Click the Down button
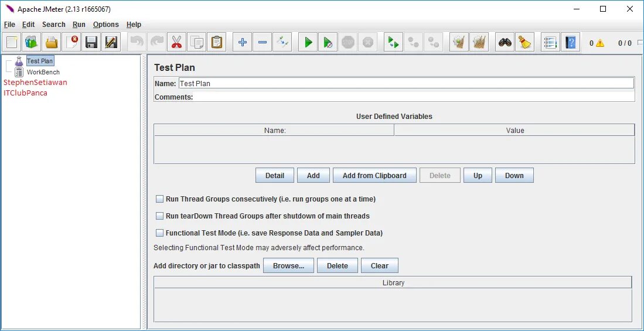Image resolution: width=644 pixels, height=331 pixels. [x=514, y=175]
